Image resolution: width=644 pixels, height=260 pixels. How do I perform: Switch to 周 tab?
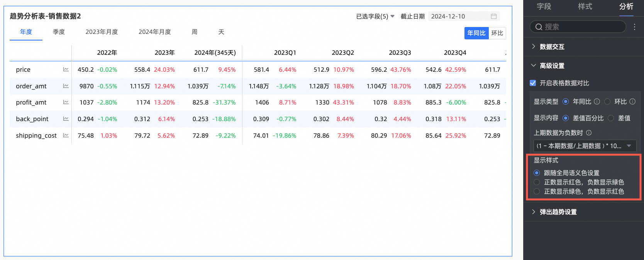195,32
